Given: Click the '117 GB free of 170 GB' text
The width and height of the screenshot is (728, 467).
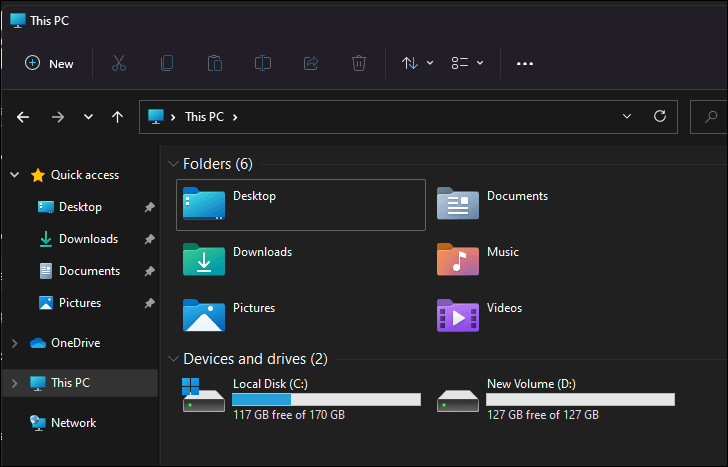Looking at the screenshot, I should (x=289, y=415).
